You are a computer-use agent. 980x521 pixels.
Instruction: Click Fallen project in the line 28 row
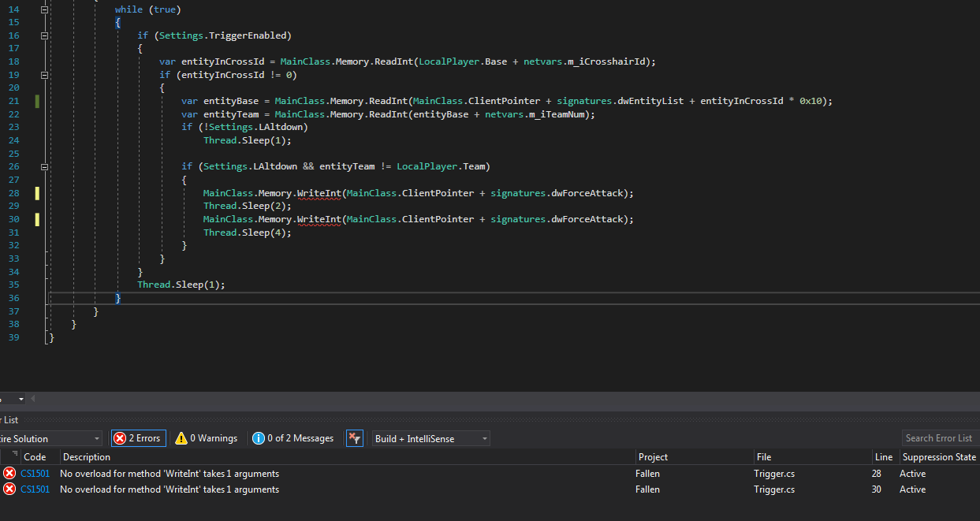648,474
